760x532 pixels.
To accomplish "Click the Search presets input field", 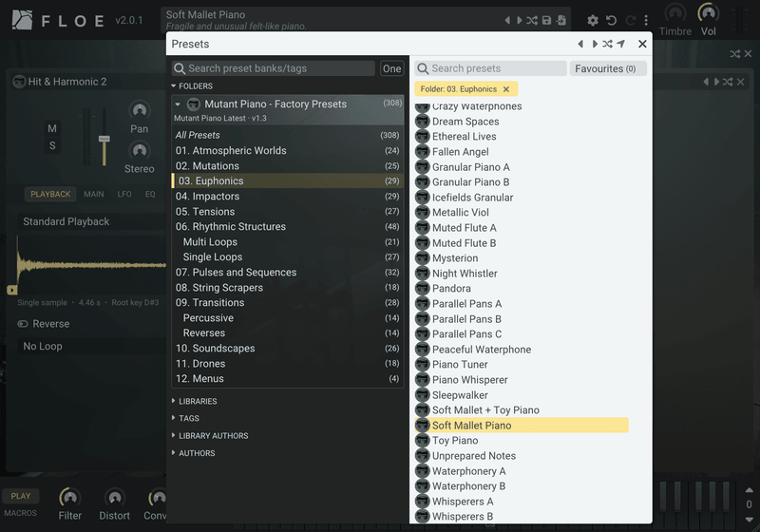I will point(490,68).
